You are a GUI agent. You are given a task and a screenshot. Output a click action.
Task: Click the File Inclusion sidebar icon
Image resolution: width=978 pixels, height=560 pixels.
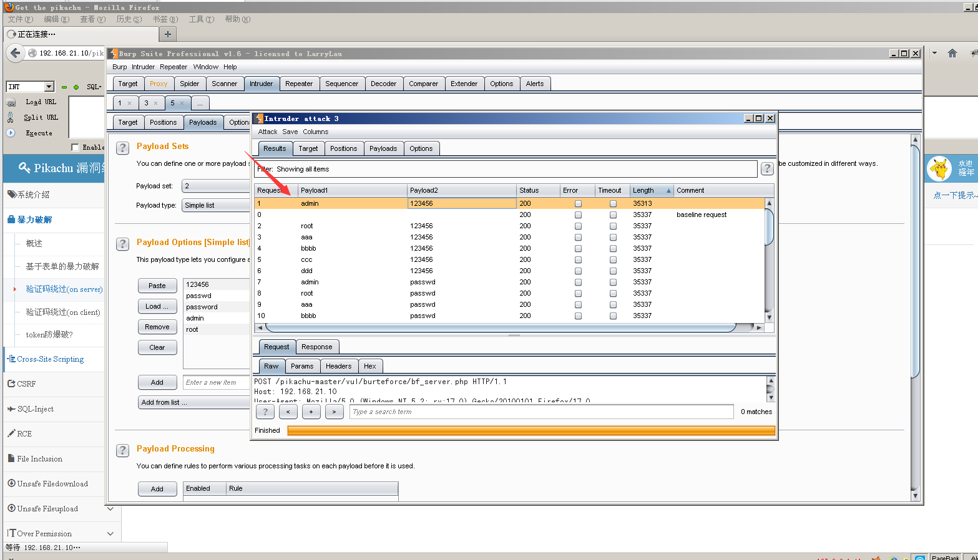[x=11, y=458]
